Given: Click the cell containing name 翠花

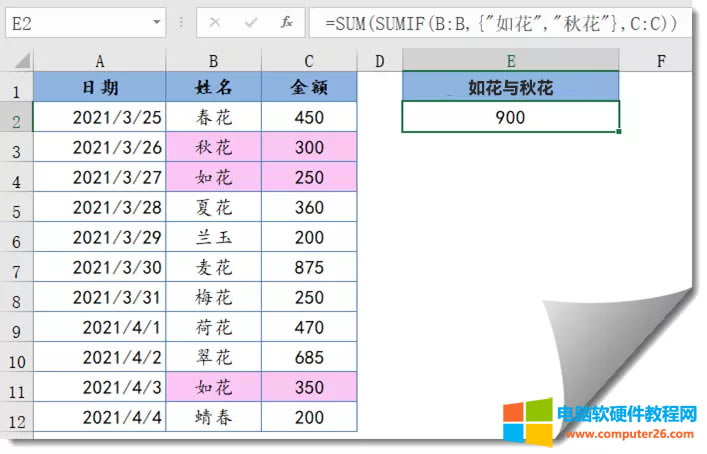Looking at the screenshot, I should (x=213, y=357).
